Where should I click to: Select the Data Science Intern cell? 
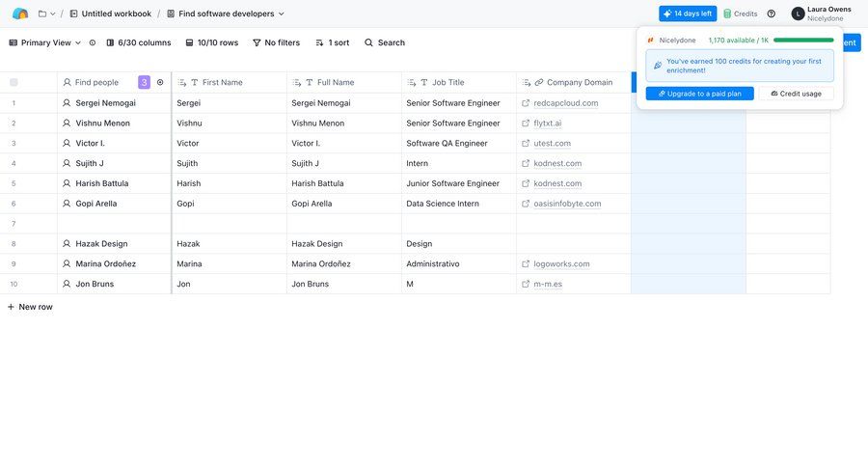(x=459, y=204)
